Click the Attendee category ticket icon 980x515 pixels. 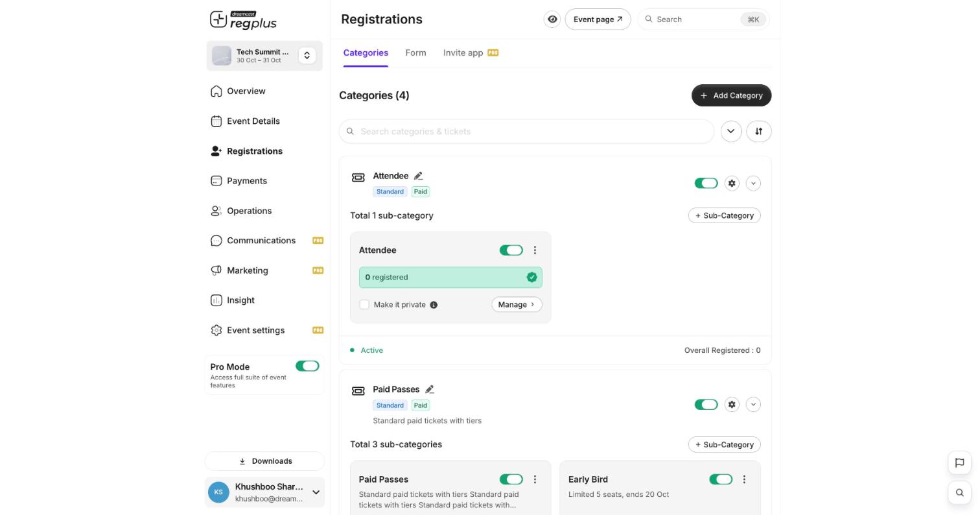358,177
